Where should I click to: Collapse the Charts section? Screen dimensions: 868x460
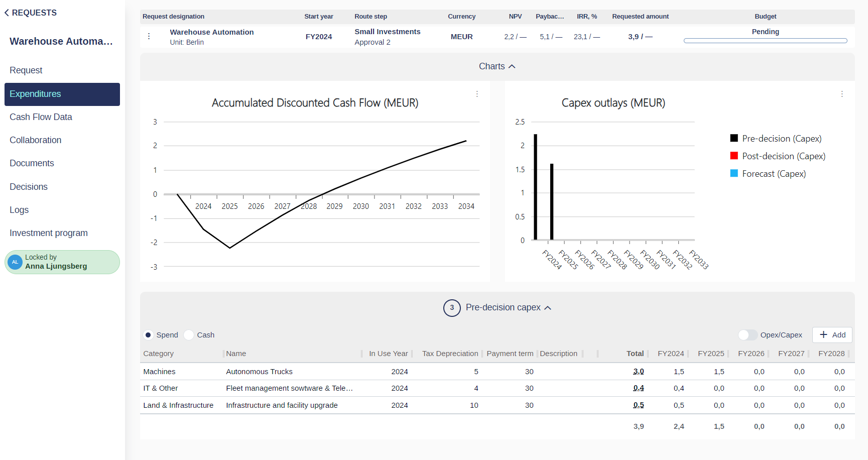[497, 66]
